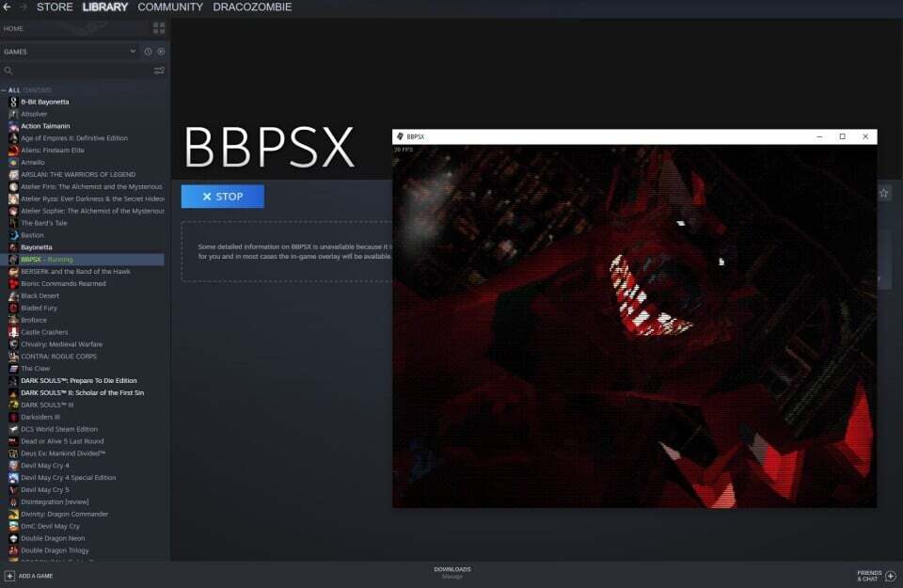Click the BBPSX window title icon
The image size is (903, 588).
(x=400, y=136)
